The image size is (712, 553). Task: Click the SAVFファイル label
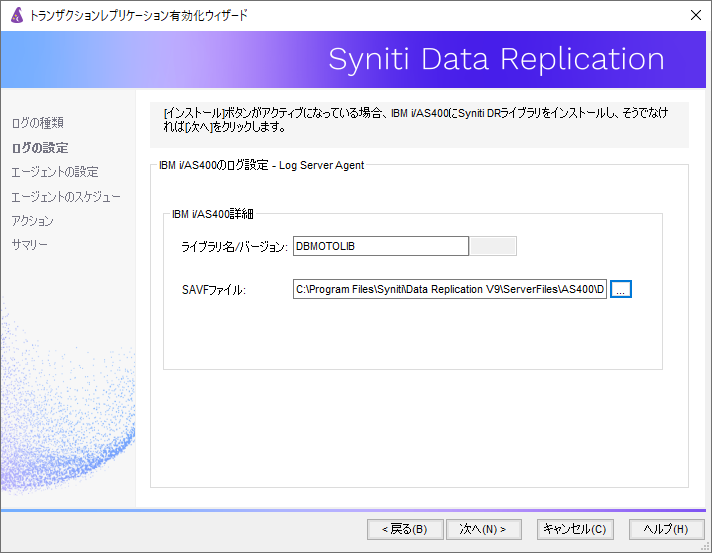coord(214,290)
